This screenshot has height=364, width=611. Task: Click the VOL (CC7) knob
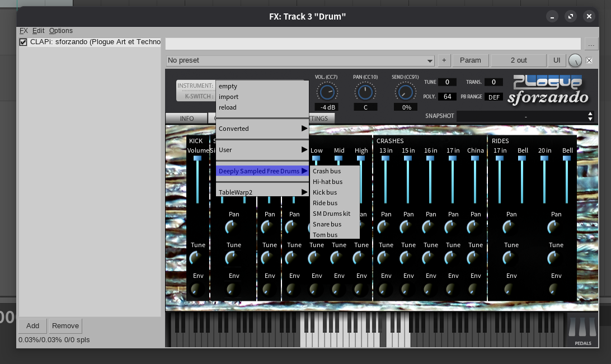326,92
